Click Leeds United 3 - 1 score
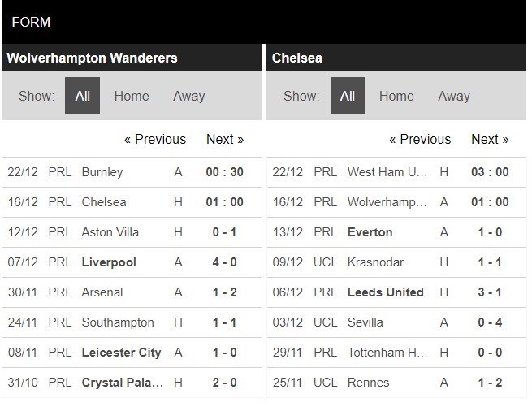This screenshot has width=532, height=411. point(490,292)
